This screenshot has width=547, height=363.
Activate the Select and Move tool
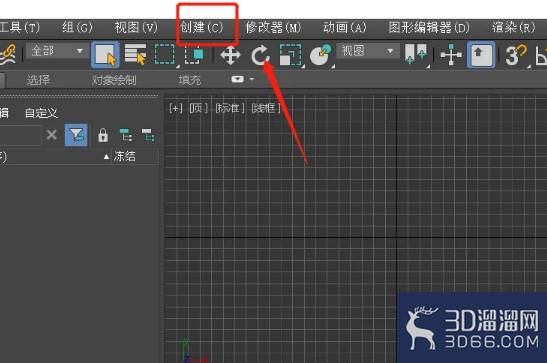[x=230, y=55]
